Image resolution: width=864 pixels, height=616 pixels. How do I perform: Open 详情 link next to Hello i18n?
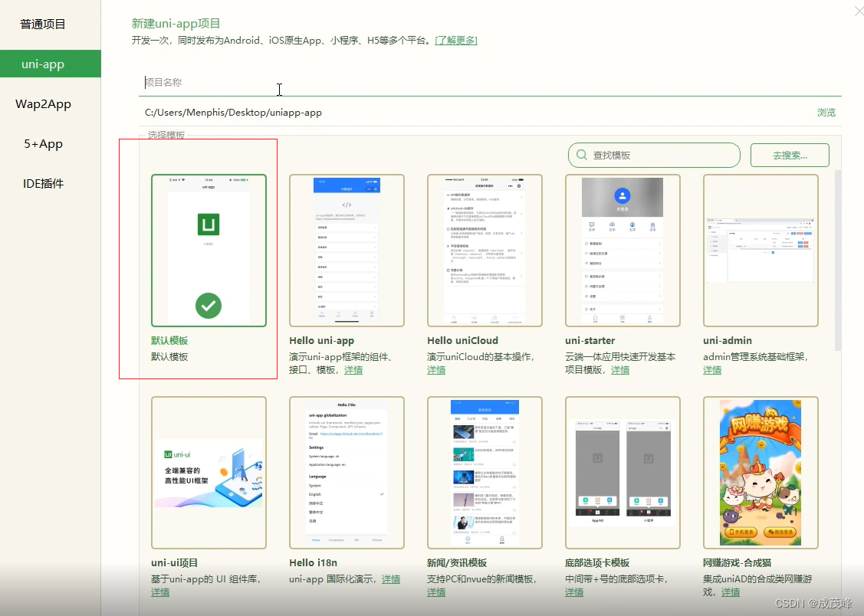click(391, 579)
